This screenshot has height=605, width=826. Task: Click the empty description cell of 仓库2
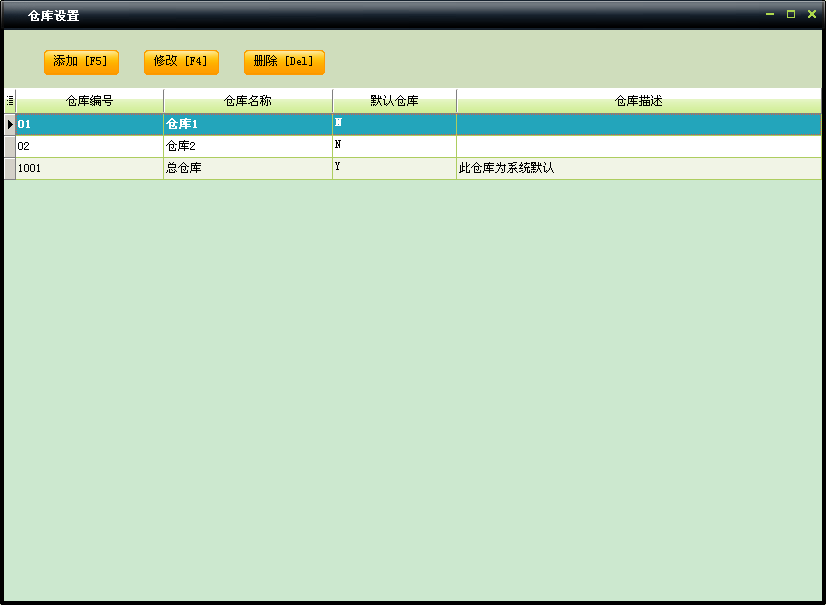639,147
